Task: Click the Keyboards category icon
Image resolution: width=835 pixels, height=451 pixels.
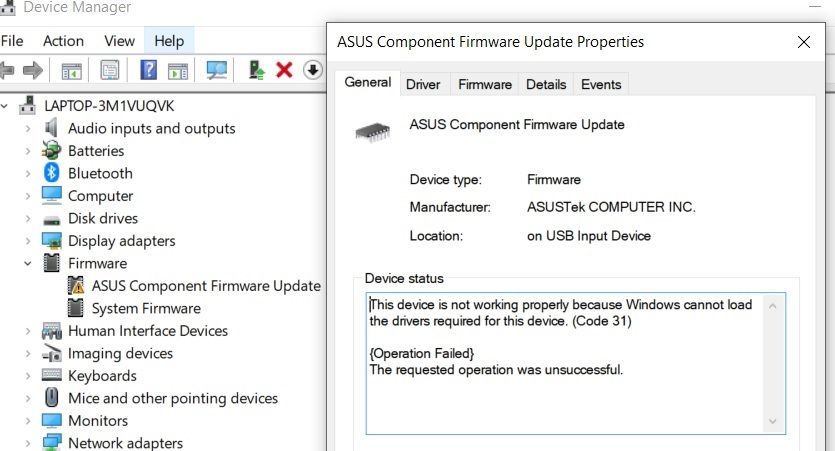Action: click(52, 375)
